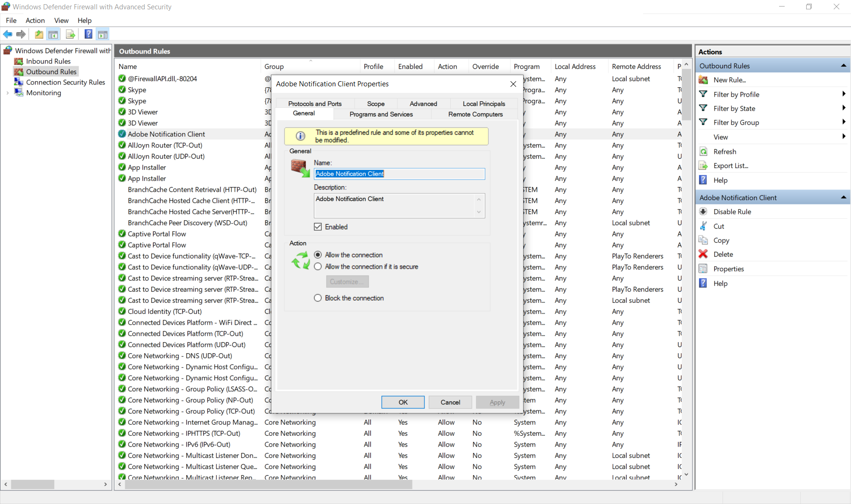This screenshot has width=851, height=504.
Task: Open the Local Principals tab
Action: click(x=484, y=104)
